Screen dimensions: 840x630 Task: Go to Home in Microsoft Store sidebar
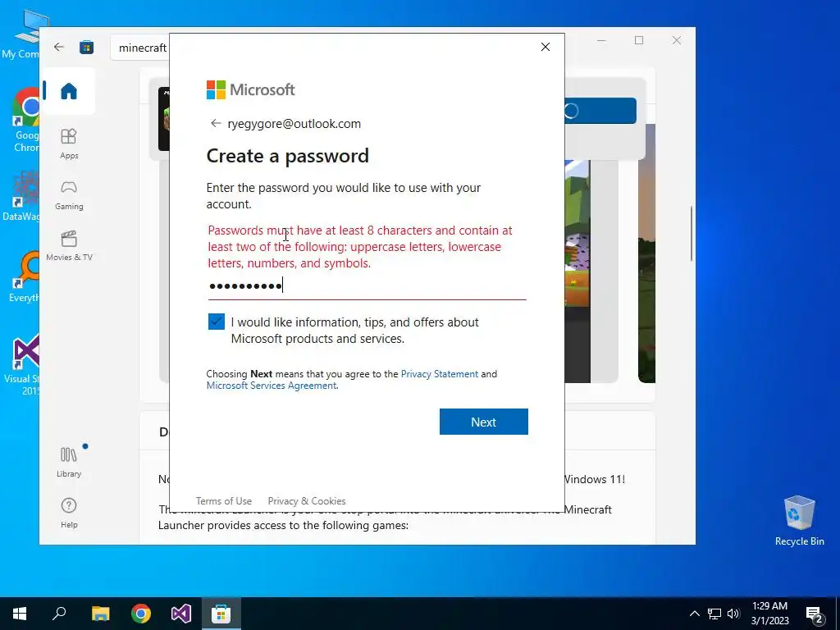69,91
